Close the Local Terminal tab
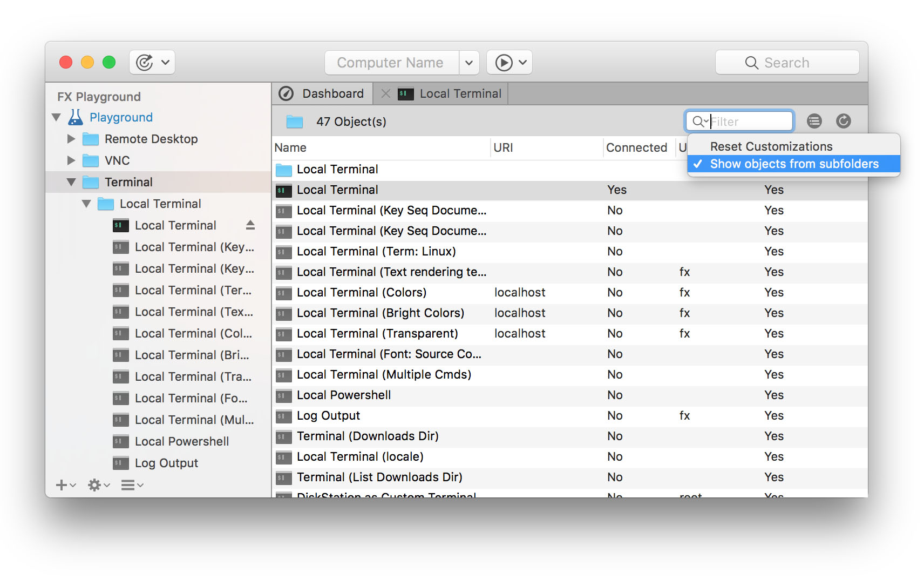924x579 pixels. coord(385,93)
